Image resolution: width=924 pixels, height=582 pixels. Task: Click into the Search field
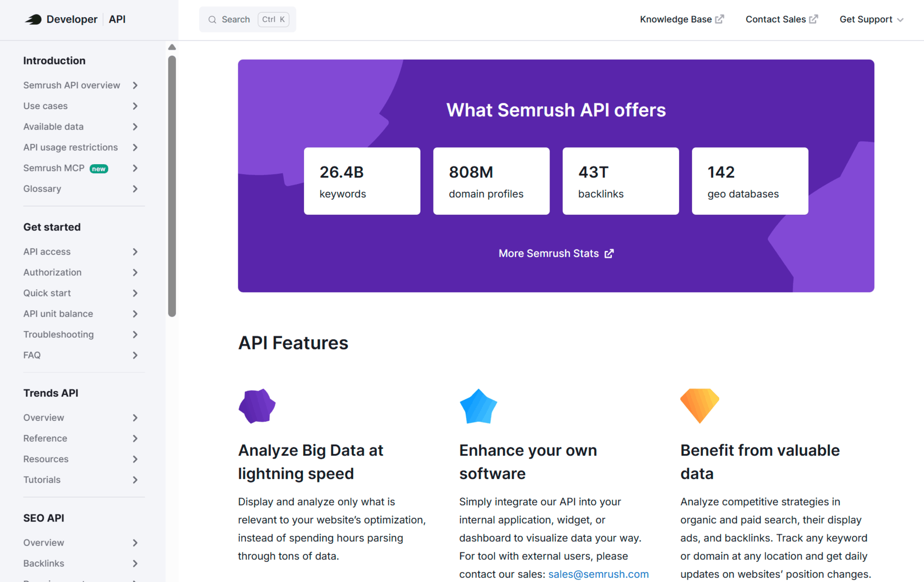(x=248, y=19)
